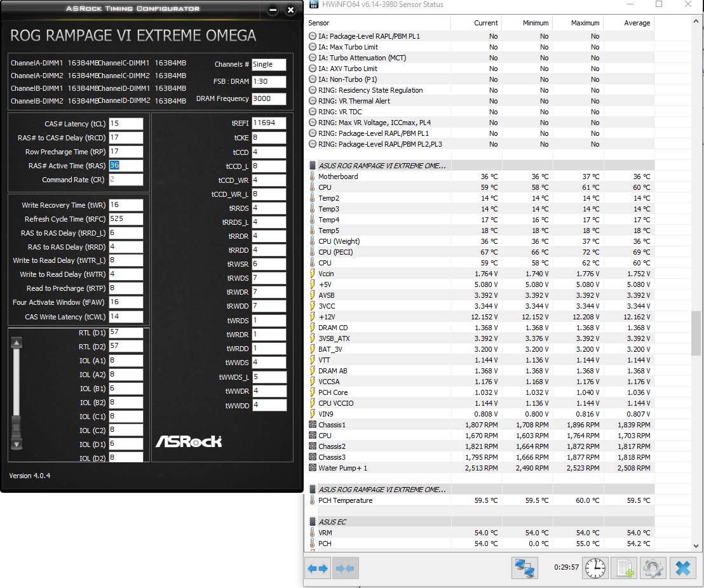Click the +12V lightning icon
This screenshot has height=588, width=704.
pos(313,316)
